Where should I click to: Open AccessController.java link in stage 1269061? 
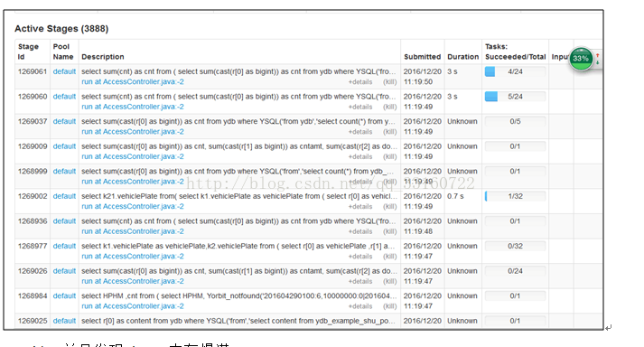click(133, 82)
